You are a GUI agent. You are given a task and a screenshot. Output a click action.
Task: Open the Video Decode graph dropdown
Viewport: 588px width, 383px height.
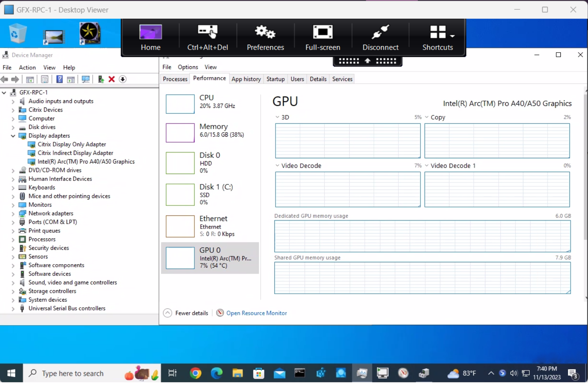277,166
